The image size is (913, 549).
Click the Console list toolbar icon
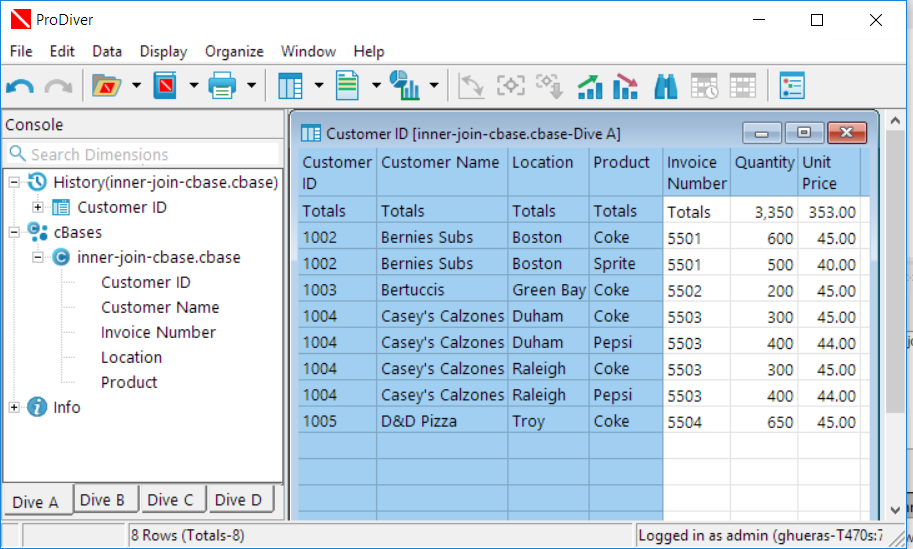(x=792, y=86)
